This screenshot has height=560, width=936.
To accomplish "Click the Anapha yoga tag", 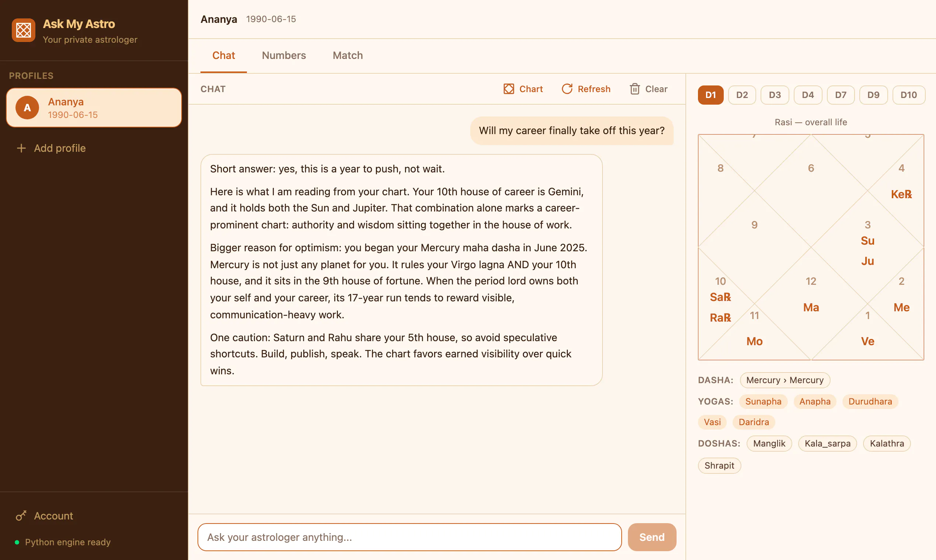I will click(x=815, y=401).
